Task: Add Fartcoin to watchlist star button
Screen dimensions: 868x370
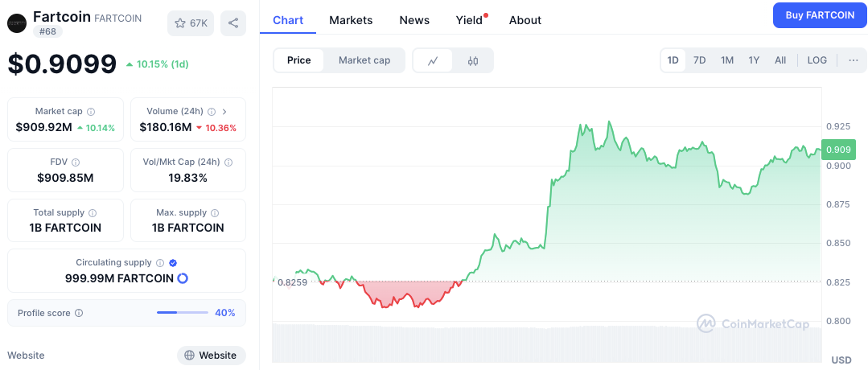Action: tap(191, 23)
